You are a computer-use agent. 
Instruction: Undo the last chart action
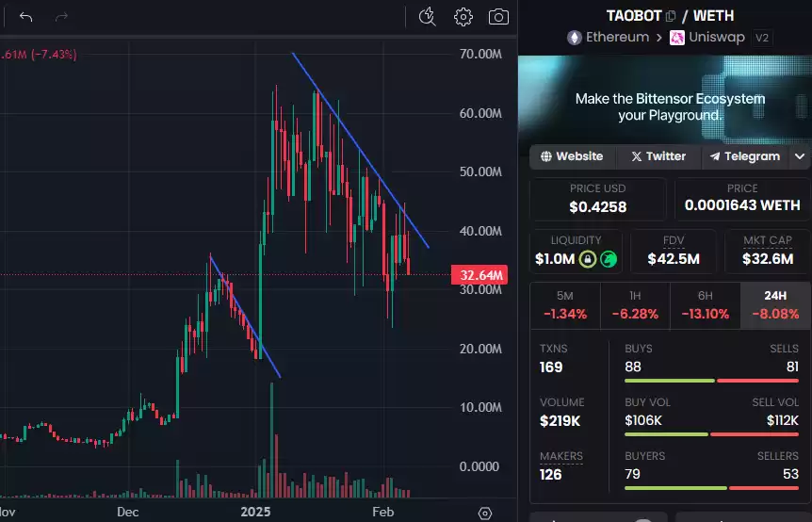click(25, 17)
